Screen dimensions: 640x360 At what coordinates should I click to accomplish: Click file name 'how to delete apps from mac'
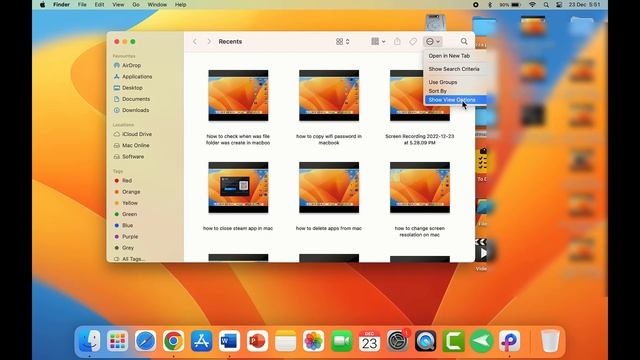click(329, 229)
